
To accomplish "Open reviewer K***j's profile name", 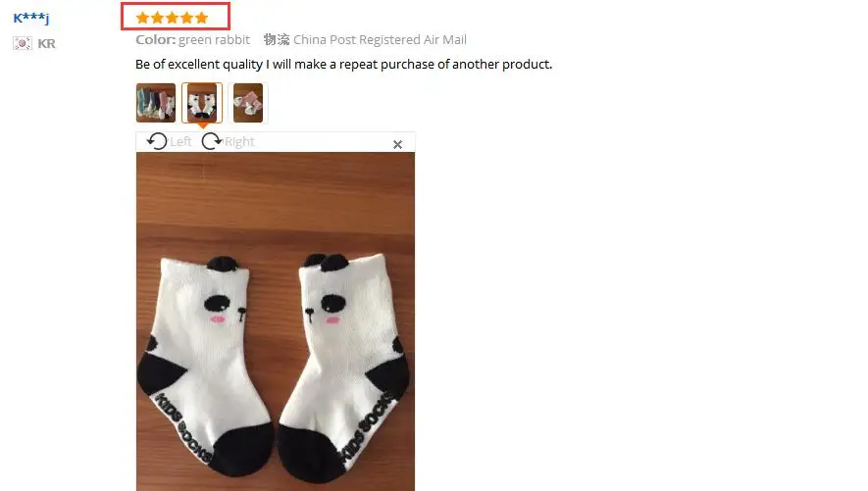I will pos(31,18).
